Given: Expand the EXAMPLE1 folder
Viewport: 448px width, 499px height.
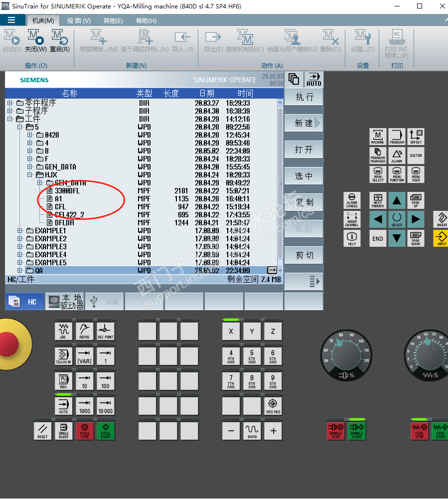Looking at the screenshot, I should point(20,230).
